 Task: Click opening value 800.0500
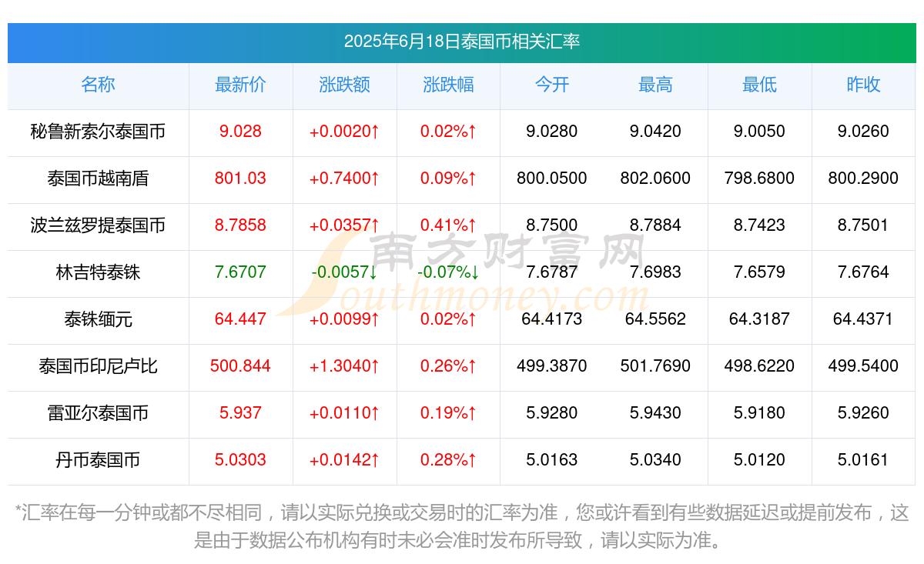pos(552,179)
